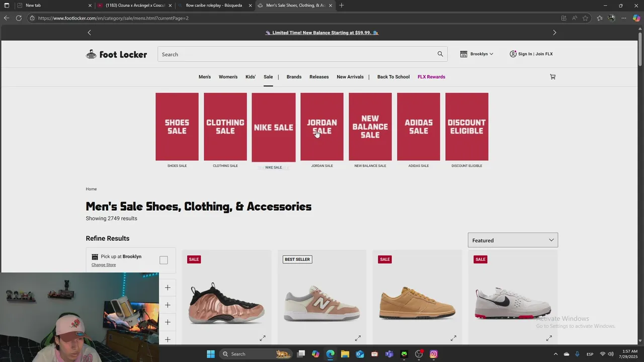
Task: Show hidden system tray icons
Action: pos(555,354)
